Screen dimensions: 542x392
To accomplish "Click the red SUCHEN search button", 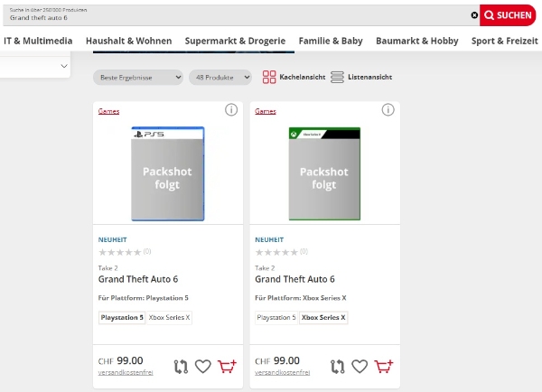I will (x=508, y=15).
